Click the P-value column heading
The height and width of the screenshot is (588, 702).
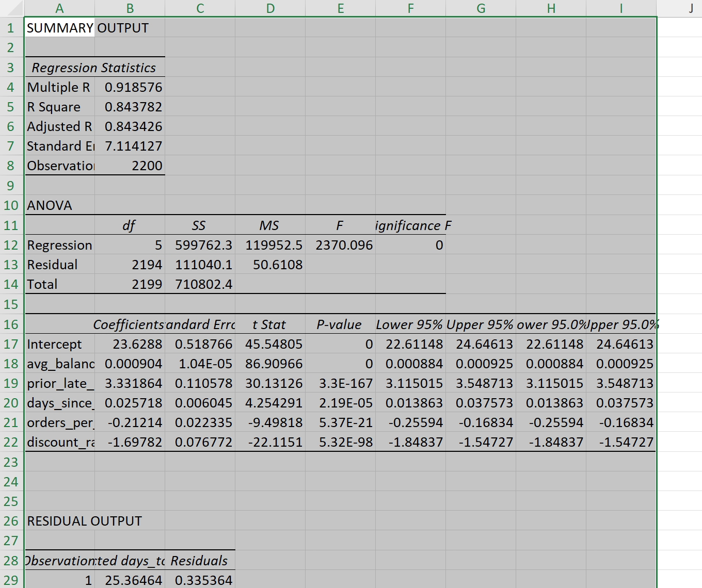[340, 324]
